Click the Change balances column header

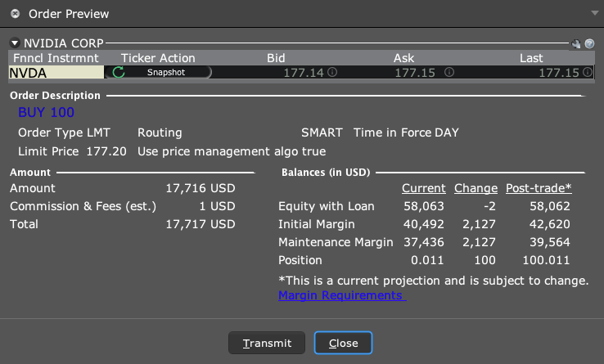tap(476, 188)
